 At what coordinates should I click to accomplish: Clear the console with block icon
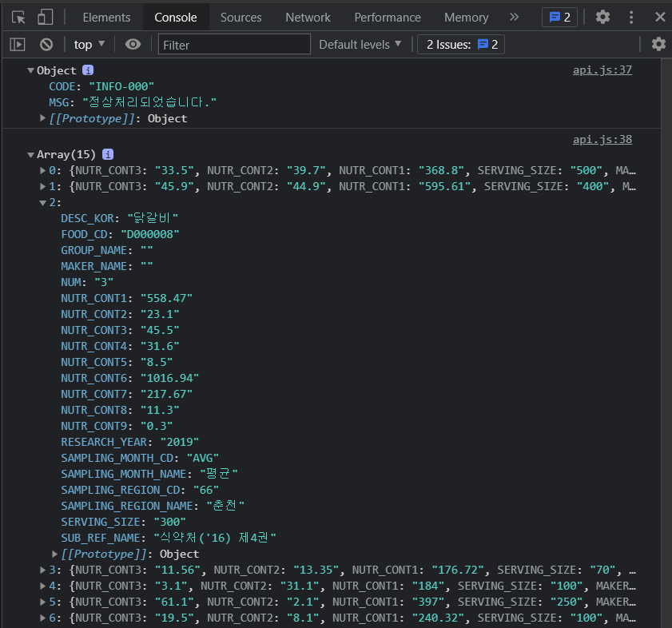[46, 45]
